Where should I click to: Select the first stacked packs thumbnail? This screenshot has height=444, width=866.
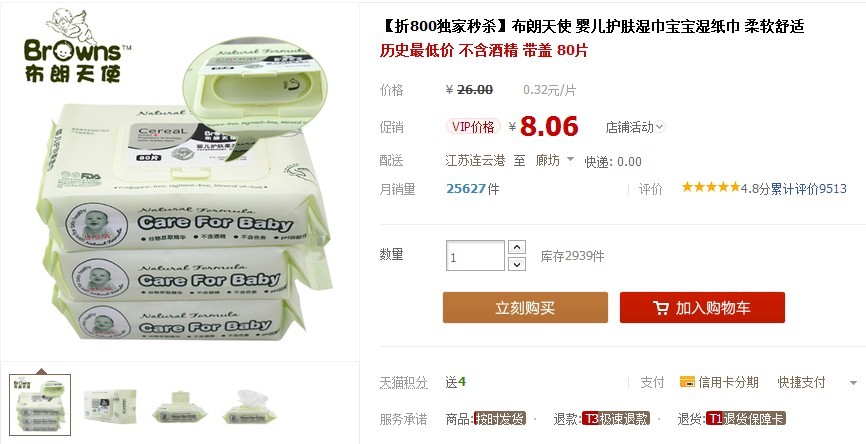40,405
